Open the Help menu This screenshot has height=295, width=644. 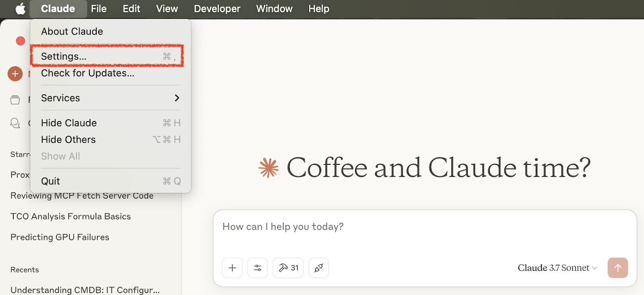(x=319, y=8)
